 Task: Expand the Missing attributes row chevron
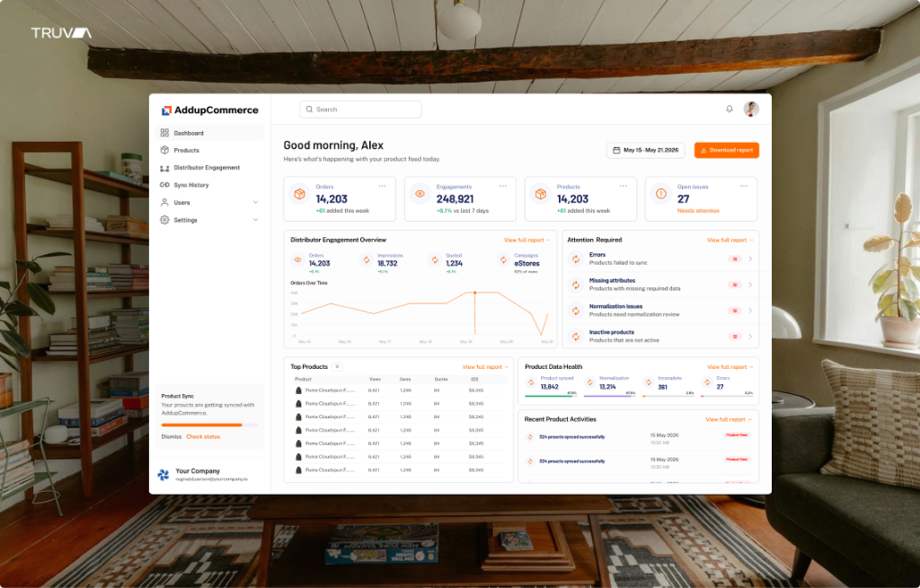point(750,285)
